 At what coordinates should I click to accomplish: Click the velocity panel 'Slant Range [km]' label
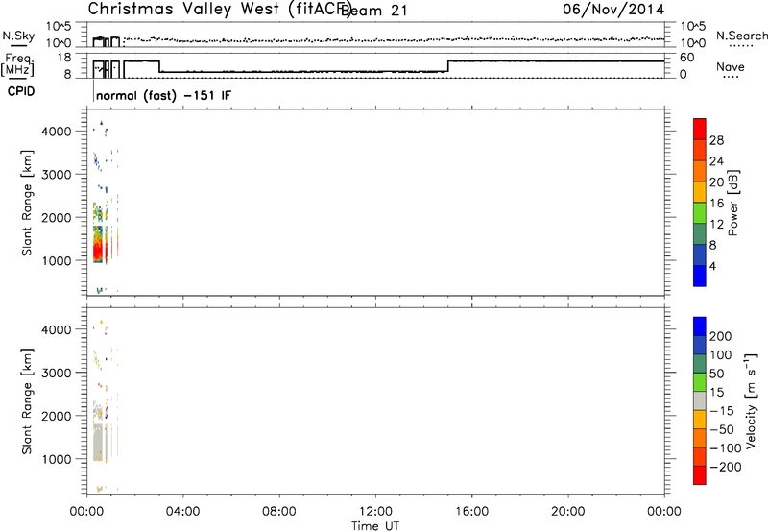pyautogui.click(x=27, y=401)
